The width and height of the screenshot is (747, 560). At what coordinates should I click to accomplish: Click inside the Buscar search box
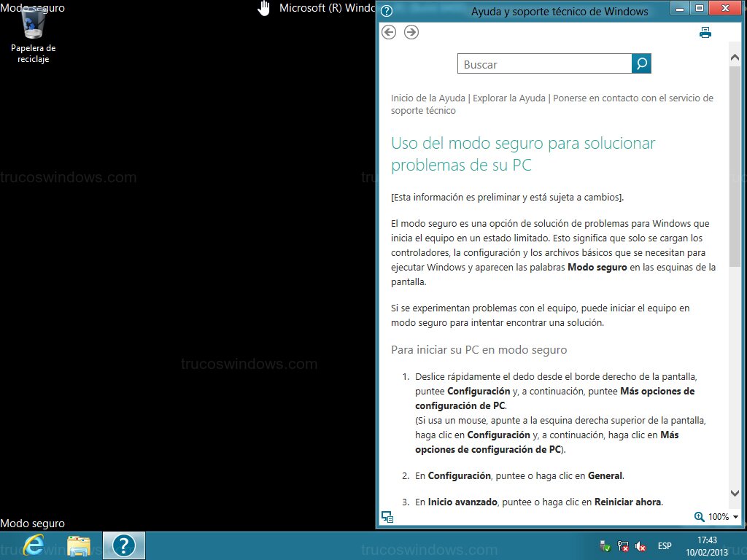coord(544,63)
